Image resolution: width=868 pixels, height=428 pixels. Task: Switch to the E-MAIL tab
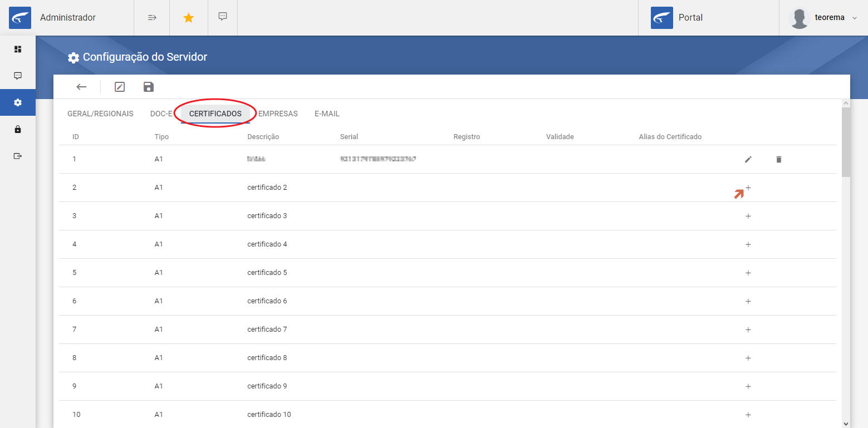click(x=327, y=114)
